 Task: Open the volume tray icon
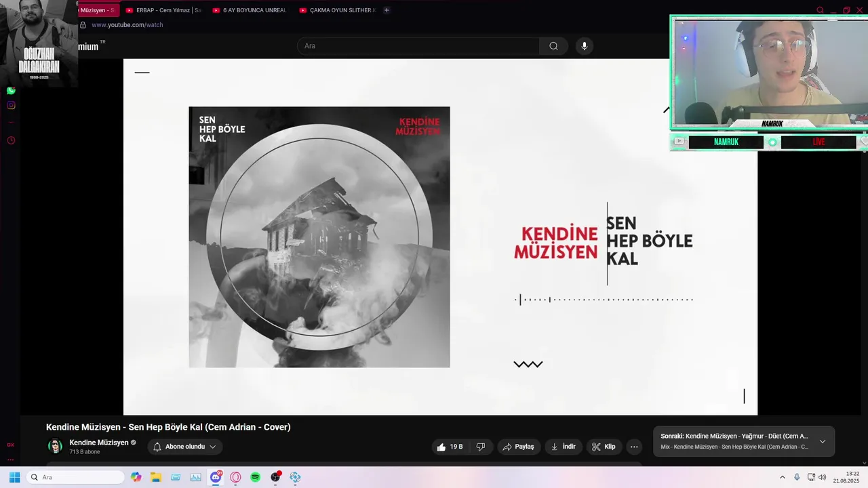tap(823, 477)
